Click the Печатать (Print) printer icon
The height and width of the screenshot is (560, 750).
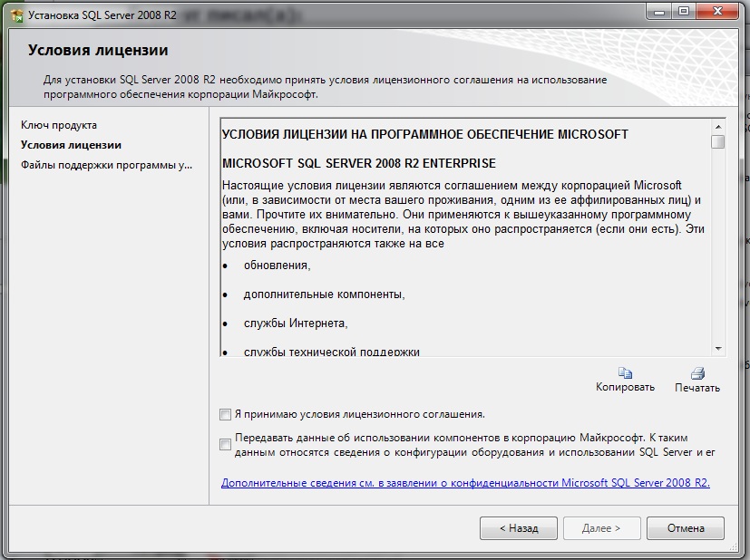click(x=696, y=372)
